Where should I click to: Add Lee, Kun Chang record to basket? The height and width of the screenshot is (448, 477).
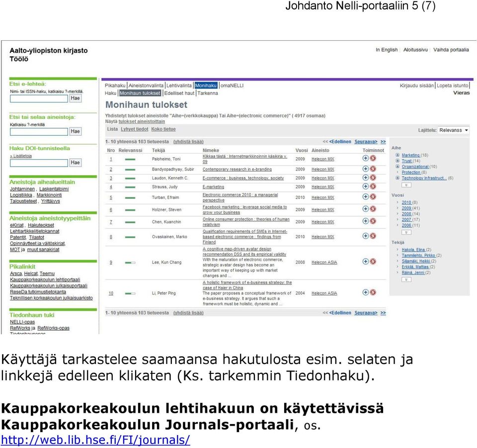[365, 262]
